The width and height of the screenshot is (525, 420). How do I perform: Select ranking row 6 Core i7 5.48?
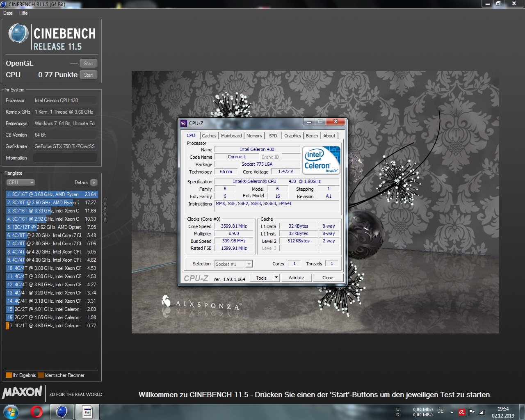coord(52,235)
